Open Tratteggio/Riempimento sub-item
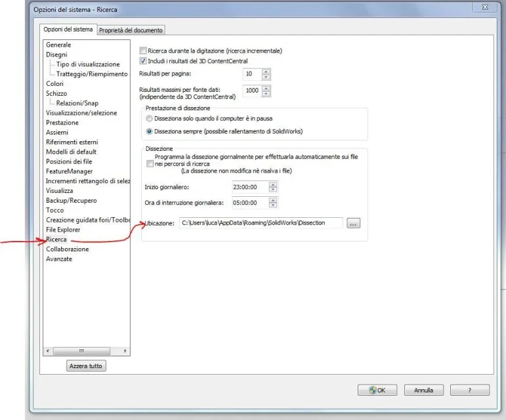This screenshot has height=420, width=506. point(92,74)
